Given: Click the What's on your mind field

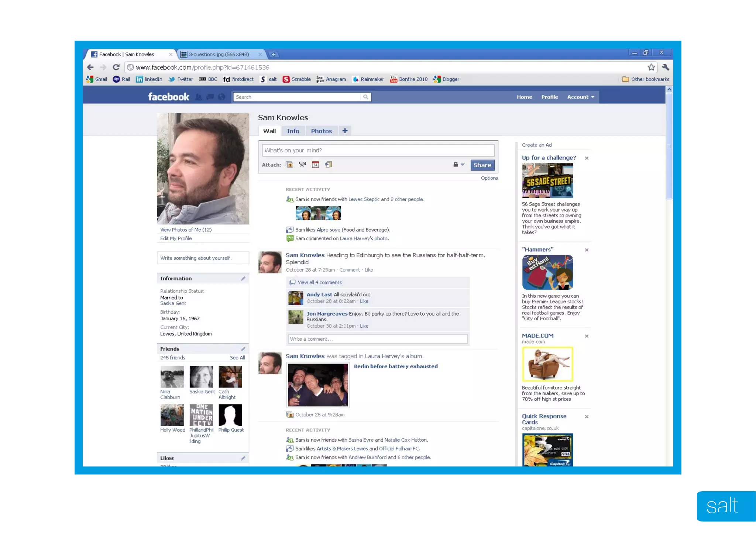Looking at the screenshot, I should click(x=378, y=150).
